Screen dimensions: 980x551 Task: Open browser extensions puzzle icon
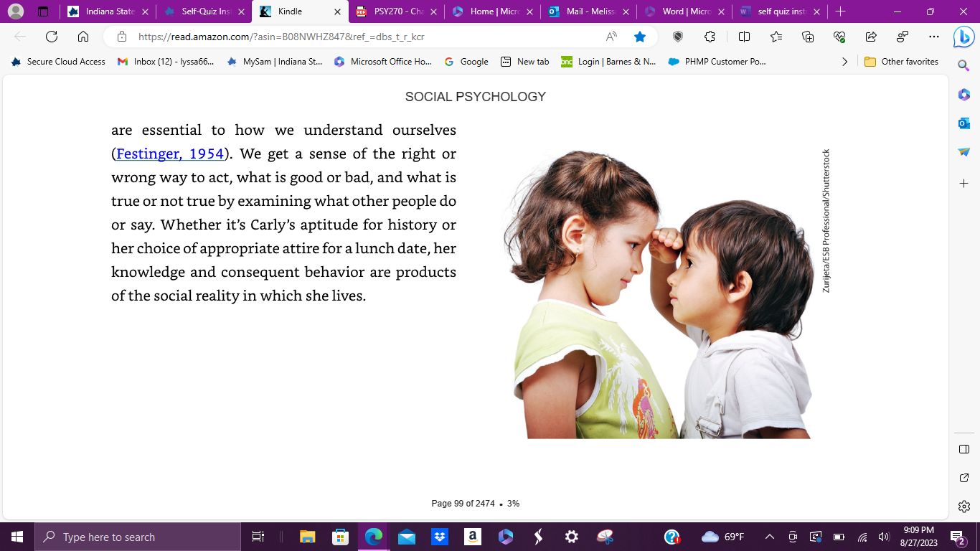click(x=710, y=37)
